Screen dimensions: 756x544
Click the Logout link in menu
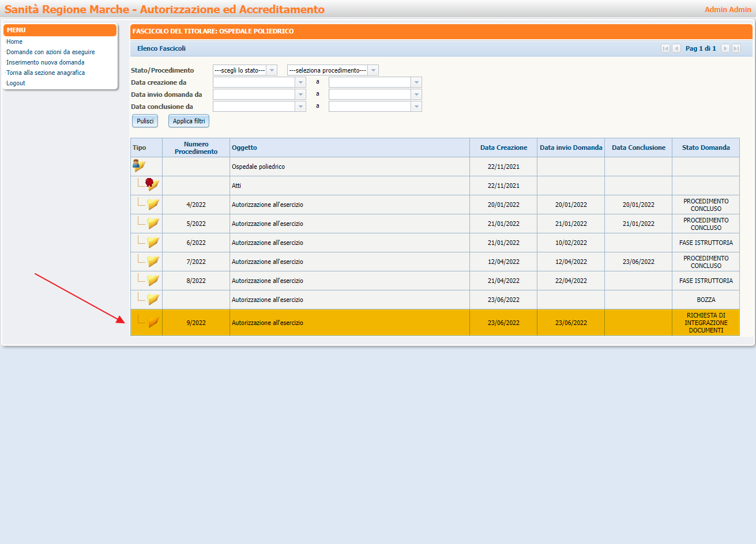(x=16, y=83)
